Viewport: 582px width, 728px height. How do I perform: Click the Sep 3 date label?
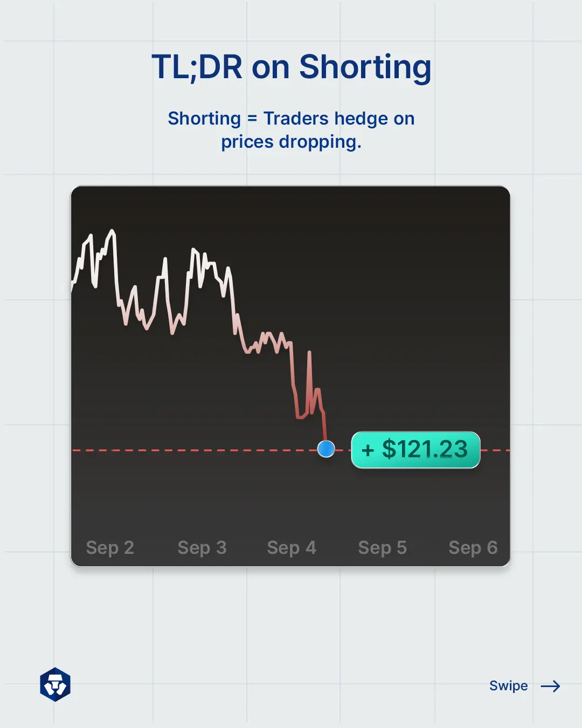point(202,548)
